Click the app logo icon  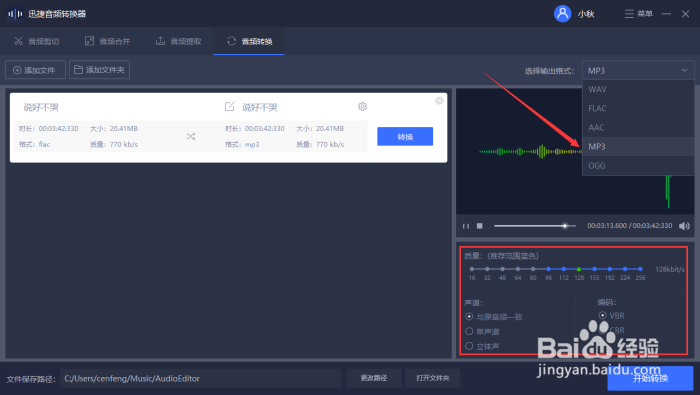15,14
